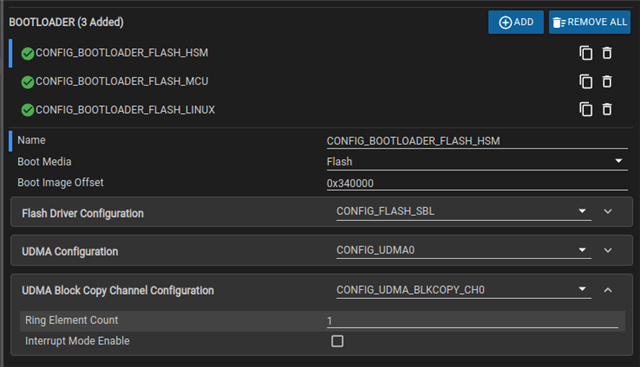Click green check beside CONFIG_BOOTLOADER_FLASH_LINUX

click(x=27, y=110)
